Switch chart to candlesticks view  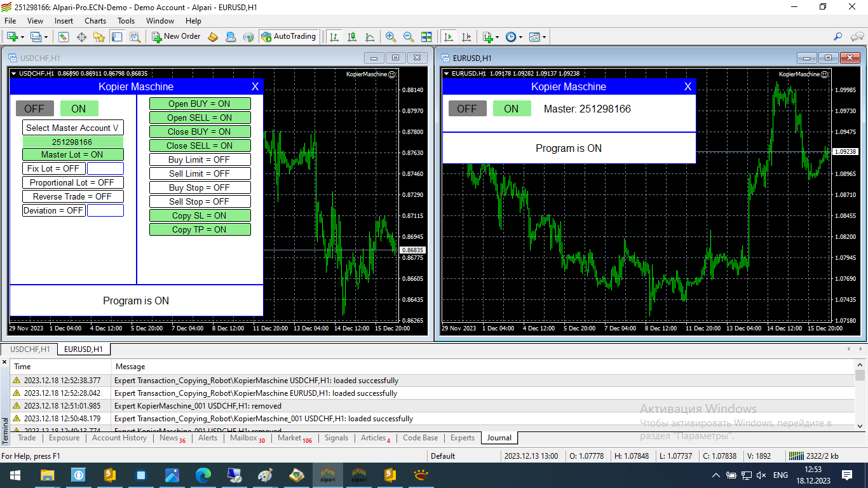point(352,37)
